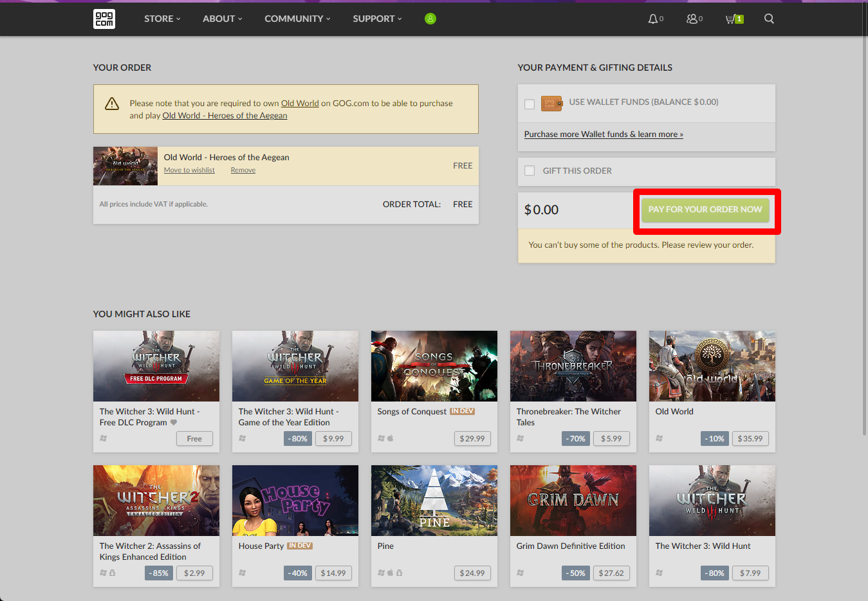This screenshot has height=601, width=868.
Task: Click the IN DEV badge on Songs of Conquest
Action: pyautogui.click(x=462, y=411)
